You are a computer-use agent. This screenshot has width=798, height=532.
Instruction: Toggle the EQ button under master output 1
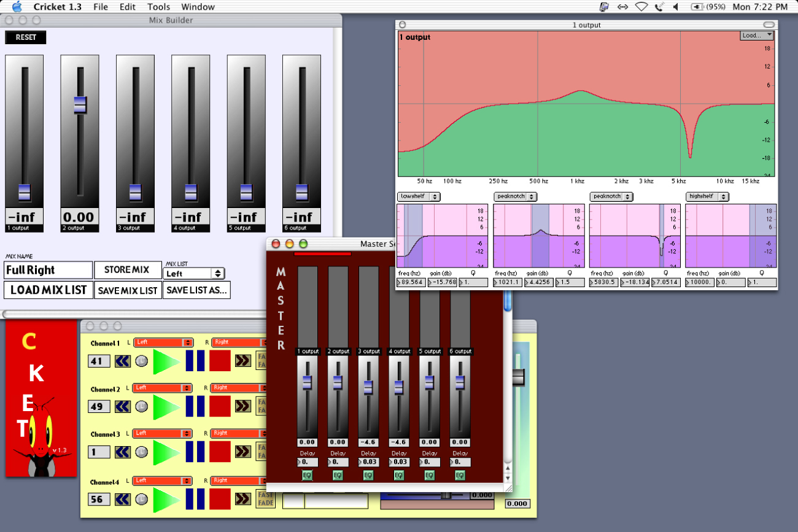pos(307,475)
